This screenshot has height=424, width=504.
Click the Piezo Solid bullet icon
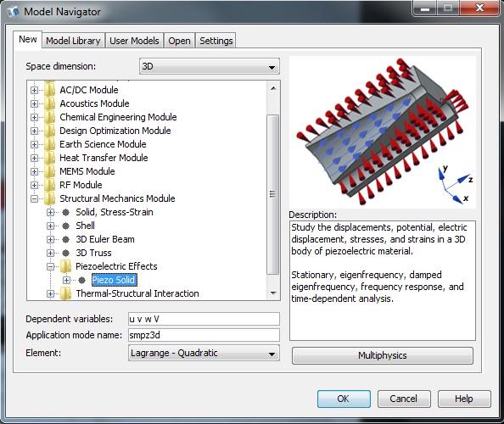82,280
